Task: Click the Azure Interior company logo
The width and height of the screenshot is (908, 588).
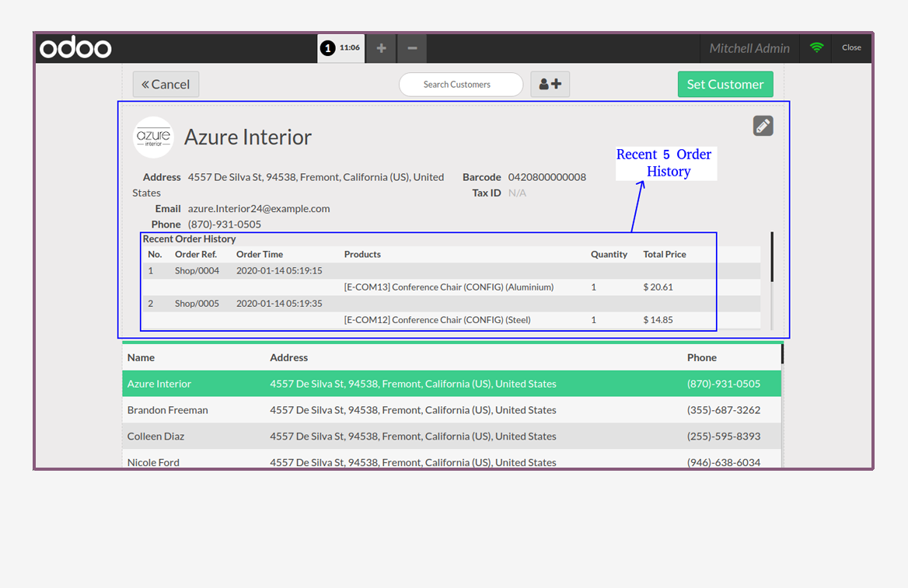Action: click(153, 137)
